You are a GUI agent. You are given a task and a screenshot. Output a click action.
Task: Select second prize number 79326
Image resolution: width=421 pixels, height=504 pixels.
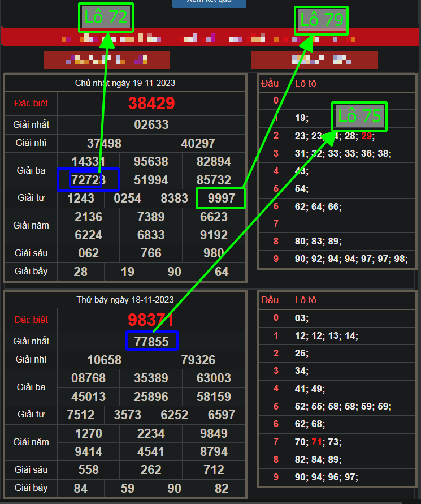pos(198,360)
